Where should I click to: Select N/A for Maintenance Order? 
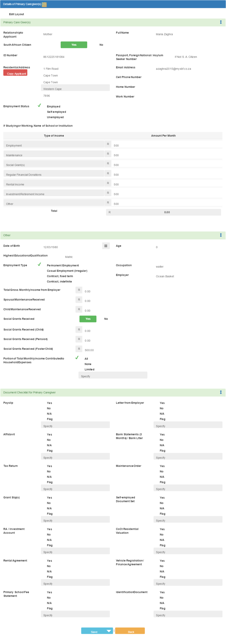tap(162, 477)
